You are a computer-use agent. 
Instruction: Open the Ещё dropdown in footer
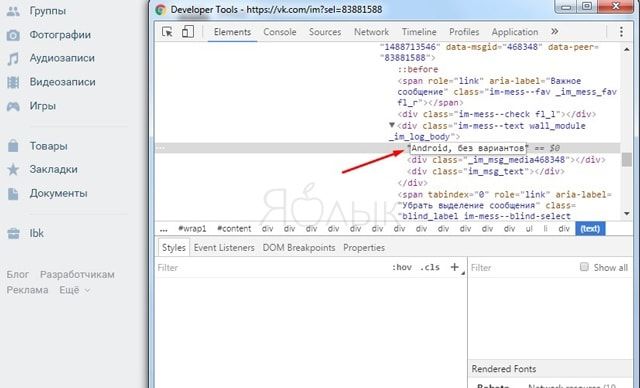(x=75, y=290)
